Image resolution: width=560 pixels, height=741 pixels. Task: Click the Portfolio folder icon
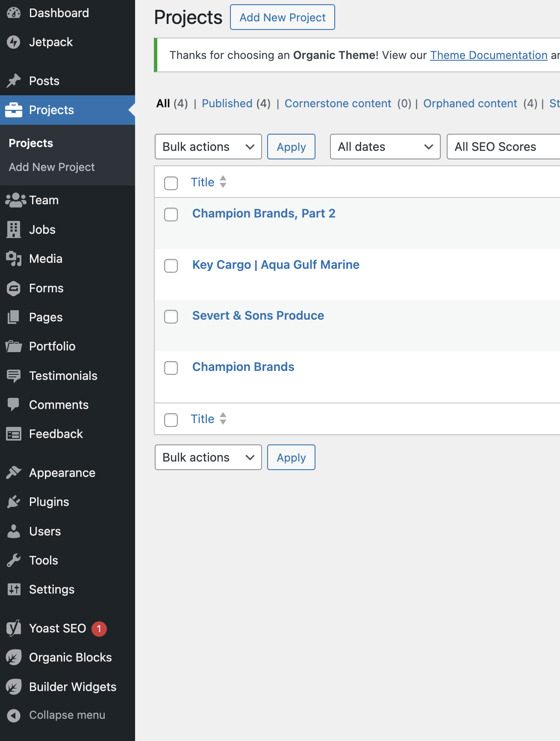pyautogui.click(x=14, y=346)
